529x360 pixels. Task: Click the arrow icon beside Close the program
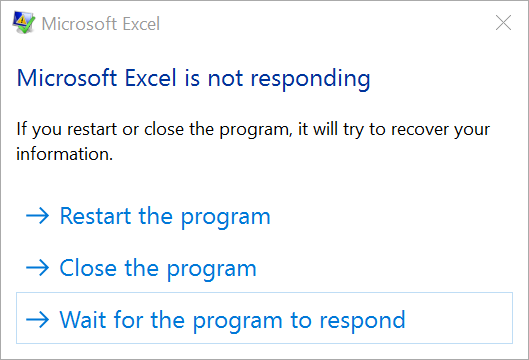[37, 268]
